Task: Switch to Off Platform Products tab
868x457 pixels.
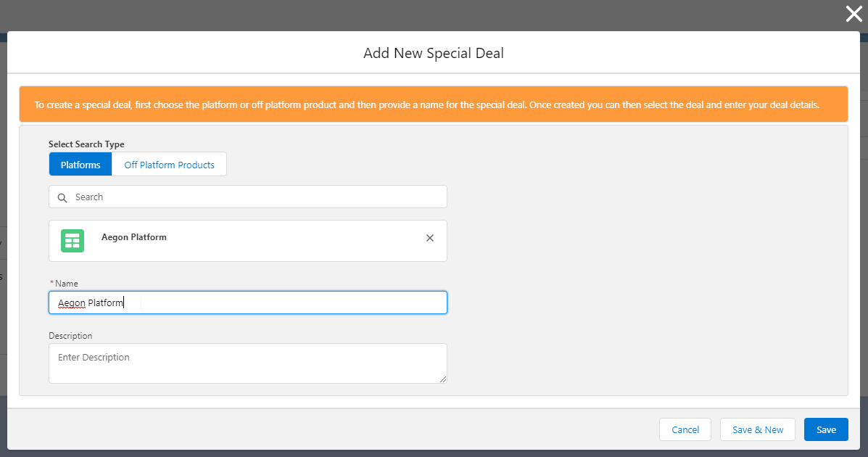Action: [169, 165]
